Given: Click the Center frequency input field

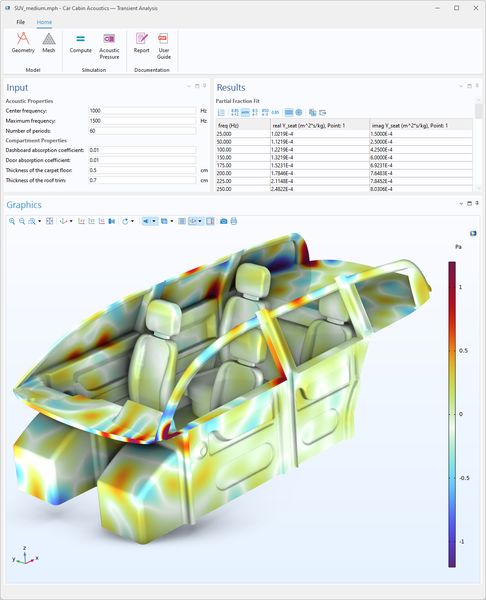Looking at the screenshot, I should tap(142, 111).
